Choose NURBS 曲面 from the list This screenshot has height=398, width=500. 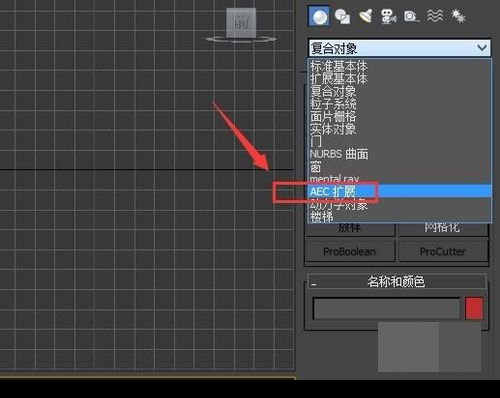click(x=399, y=154)
